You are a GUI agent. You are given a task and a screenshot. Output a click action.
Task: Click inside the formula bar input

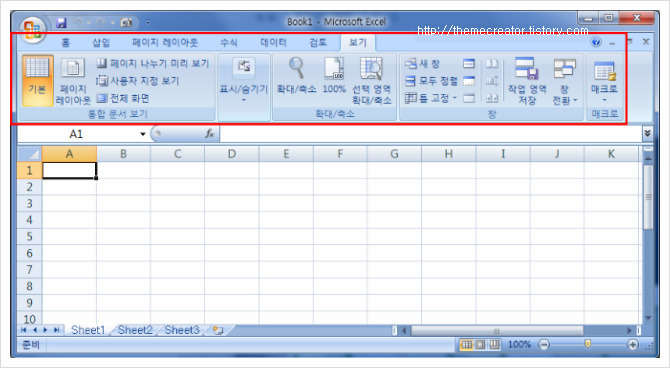coord(431,134)
